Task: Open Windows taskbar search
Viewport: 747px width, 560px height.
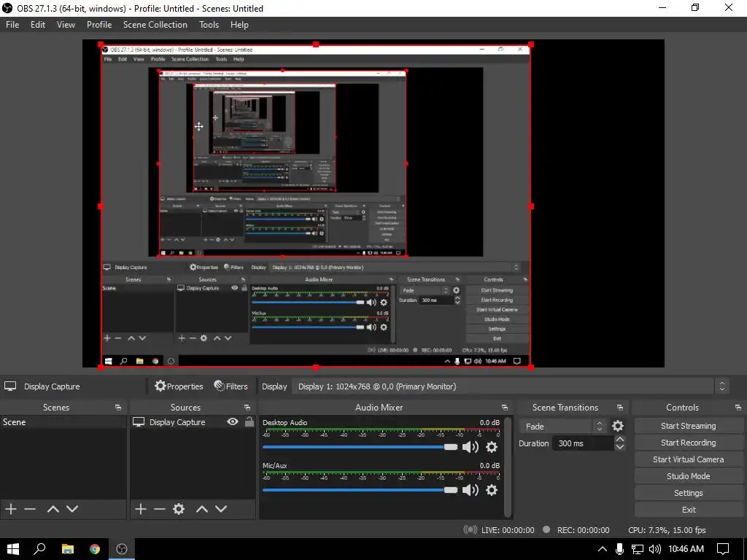Action: coord(40,549)
